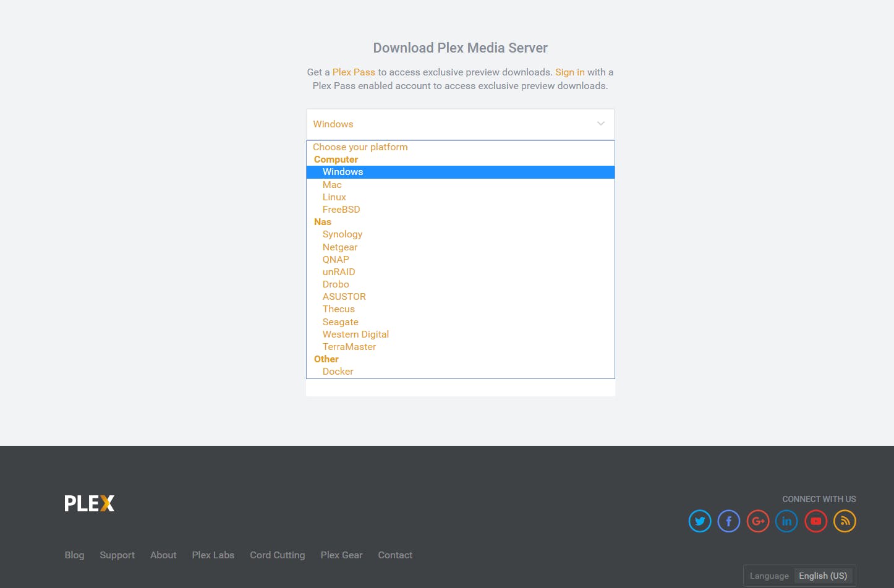Choose Drobo as the platform

(461, 284)
